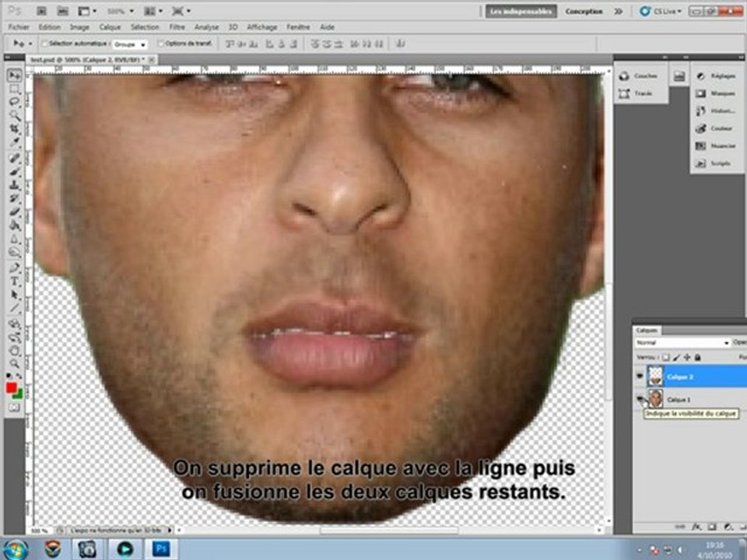Reset default foreground and background colors

9,376
